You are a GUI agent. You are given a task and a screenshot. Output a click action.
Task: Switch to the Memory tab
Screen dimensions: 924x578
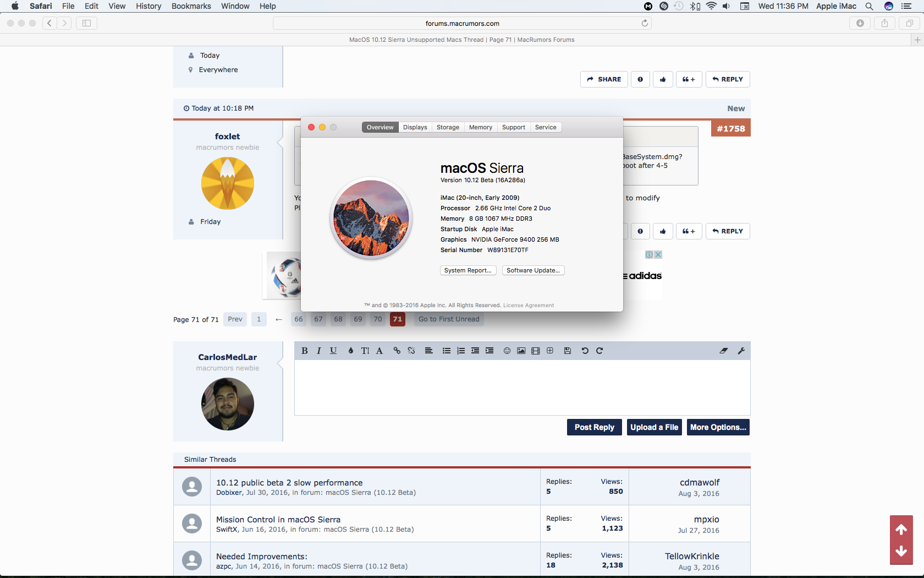pos(481,127)
